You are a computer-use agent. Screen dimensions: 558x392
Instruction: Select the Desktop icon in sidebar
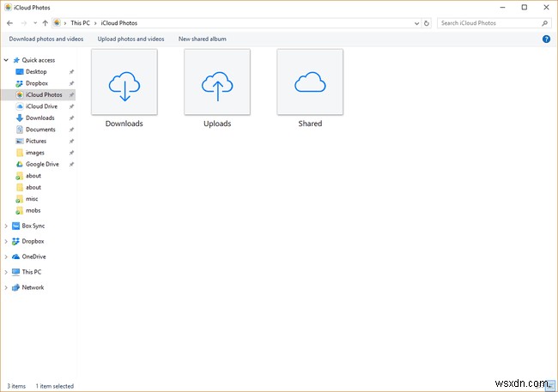[20, 72]
